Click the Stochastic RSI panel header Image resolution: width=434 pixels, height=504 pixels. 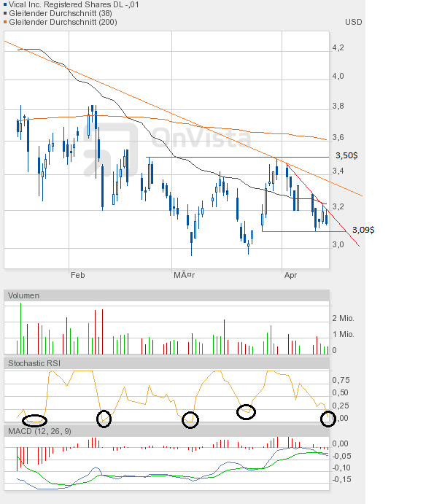[166, 363]
